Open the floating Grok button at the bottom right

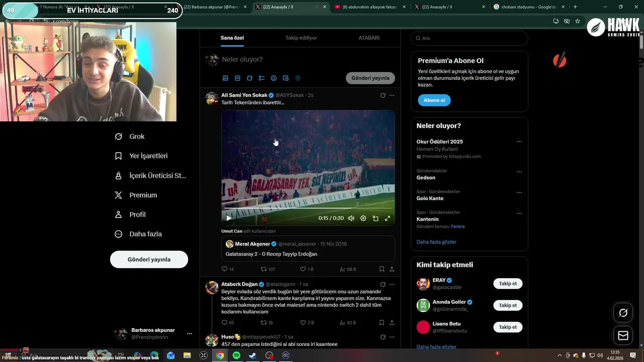click(x=623, y=313)
